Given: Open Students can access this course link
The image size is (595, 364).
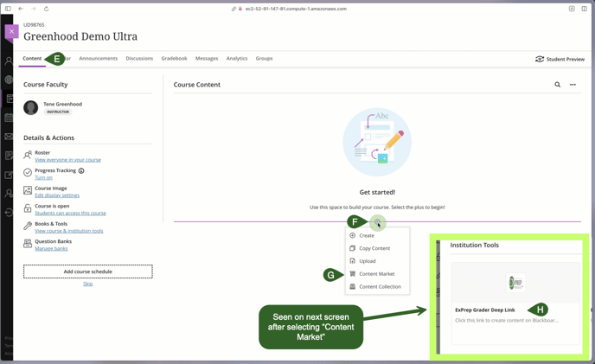Looking at the screenshot, I should 70,213.
